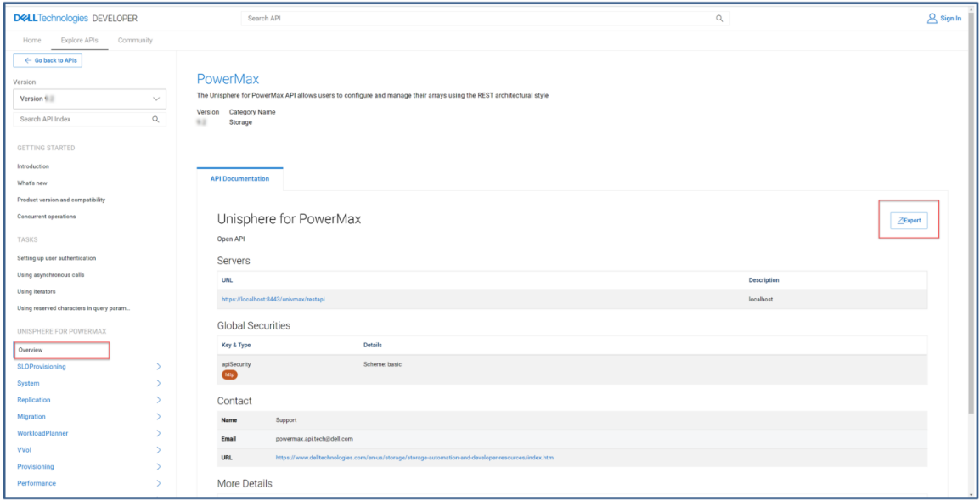Viewport: 980px width, 501px height.
Task: Open the Version dropdown
Action: click(90, 99)
